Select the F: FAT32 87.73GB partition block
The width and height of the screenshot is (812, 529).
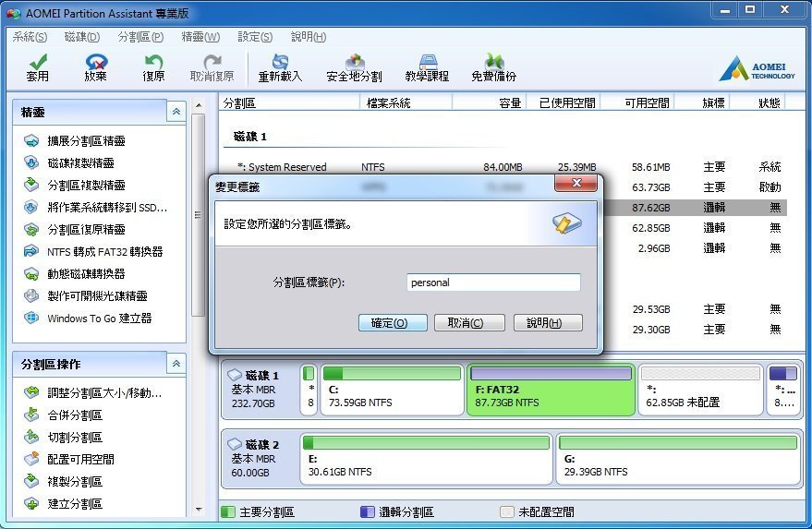pyautogui.click(x=551, y=390)
